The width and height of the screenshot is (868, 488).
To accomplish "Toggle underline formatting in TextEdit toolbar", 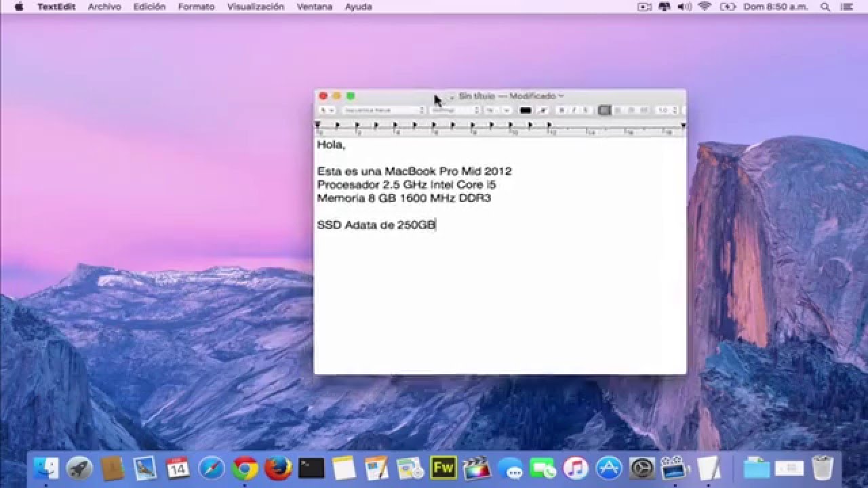I will point(586,110).
